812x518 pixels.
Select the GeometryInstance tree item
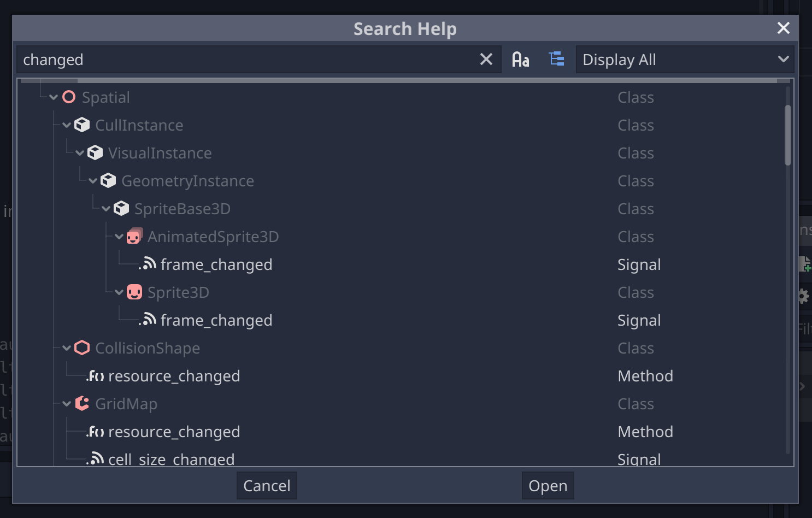187,180
